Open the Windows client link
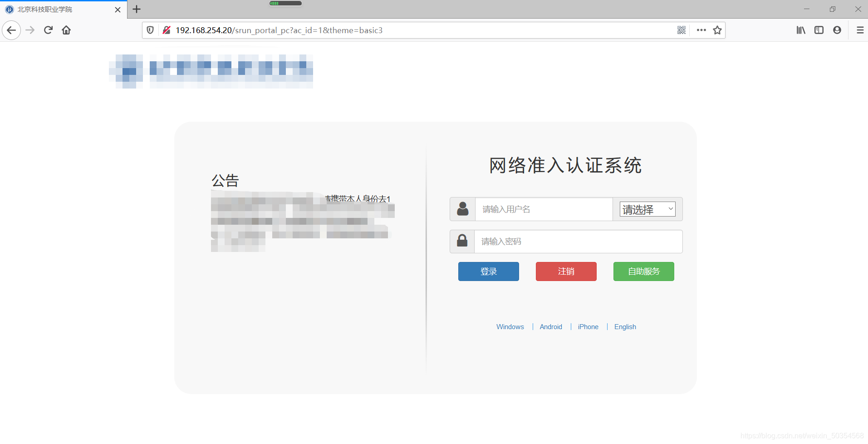868x444 pixels. 510,327
